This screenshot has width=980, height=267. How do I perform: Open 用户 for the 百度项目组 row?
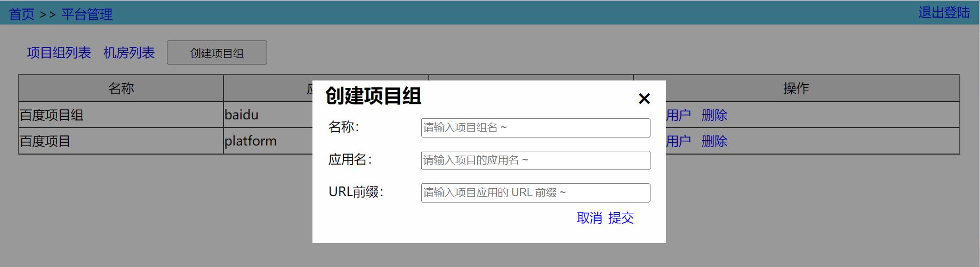coord(678,115)
